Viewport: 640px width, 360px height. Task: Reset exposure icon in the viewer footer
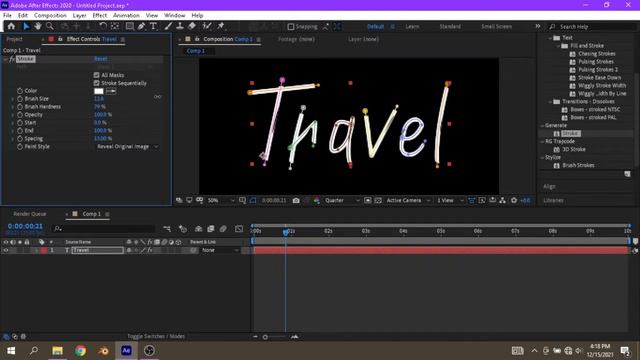click(x=514, y=200)
